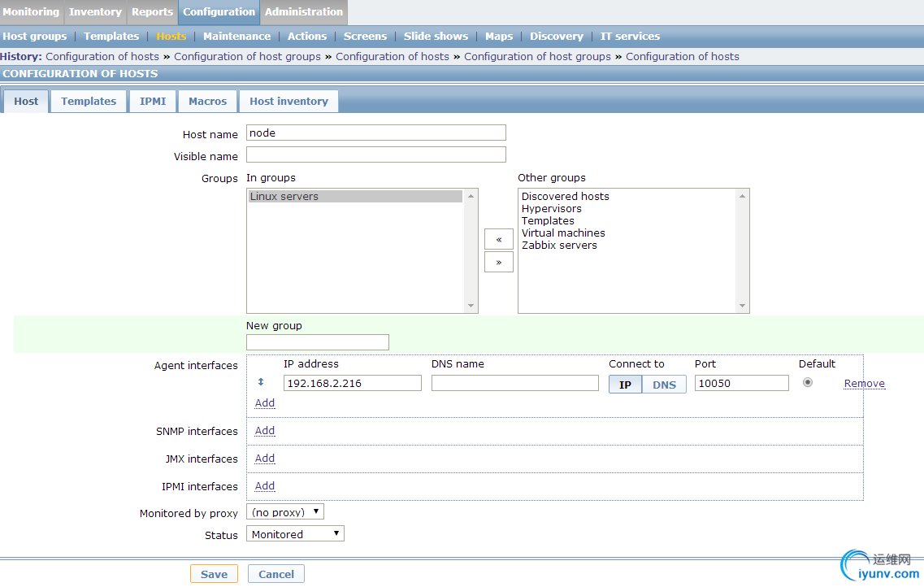
Task: Open Maintenance submenu item
Action: coord(237,36)
